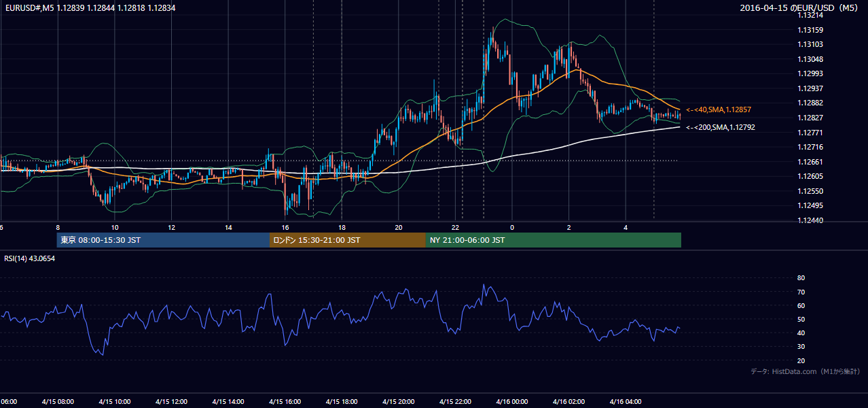Open the HistData.com data credit
The height and width of the screenshot is (408, 868).
[806, 371]
